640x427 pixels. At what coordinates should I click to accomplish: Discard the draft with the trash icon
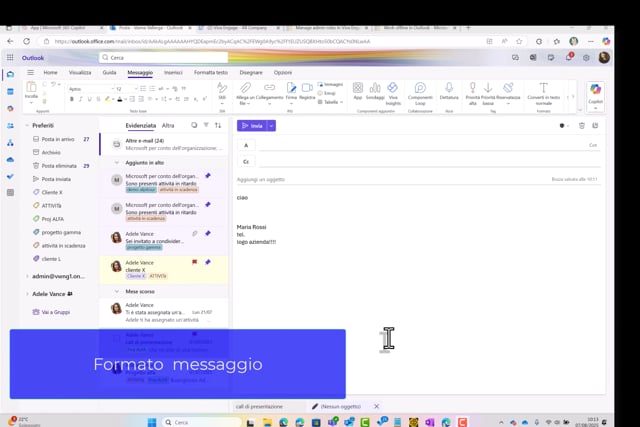coord(582,126)
